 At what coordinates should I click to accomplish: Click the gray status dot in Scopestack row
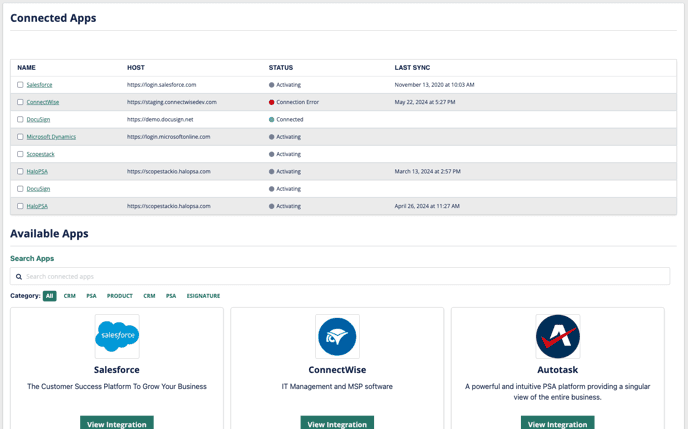point(272,154)
